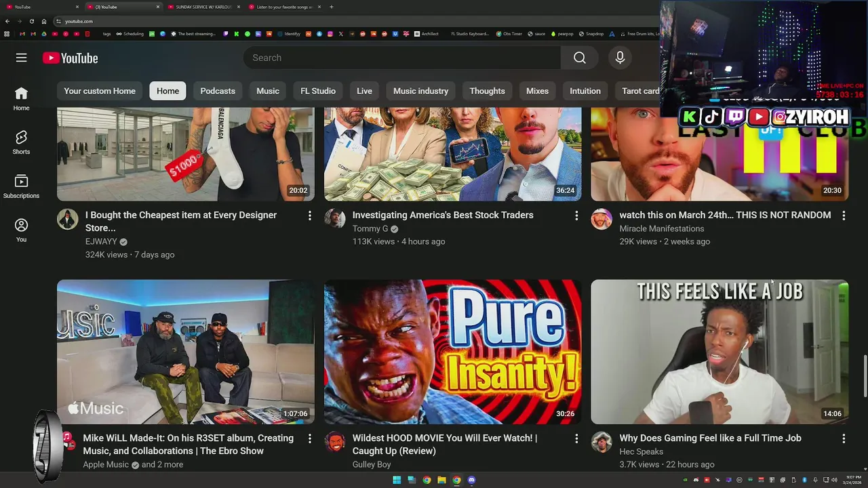868x488 pixels.
Task: Open more options for Wildest HOOD MOVIE video
Action: click(x=576, y=439)
